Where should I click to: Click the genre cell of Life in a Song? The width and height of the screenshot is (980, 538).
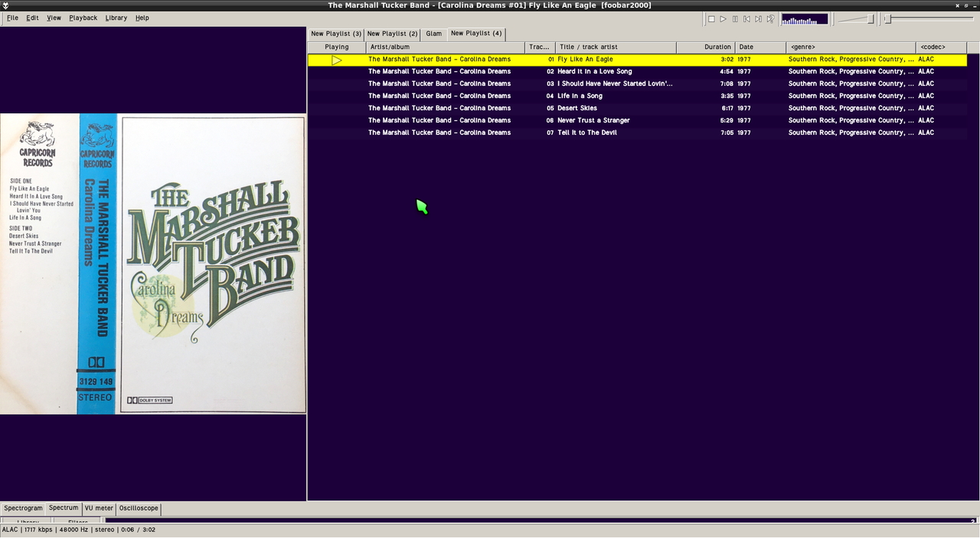(x=851, y=96)
